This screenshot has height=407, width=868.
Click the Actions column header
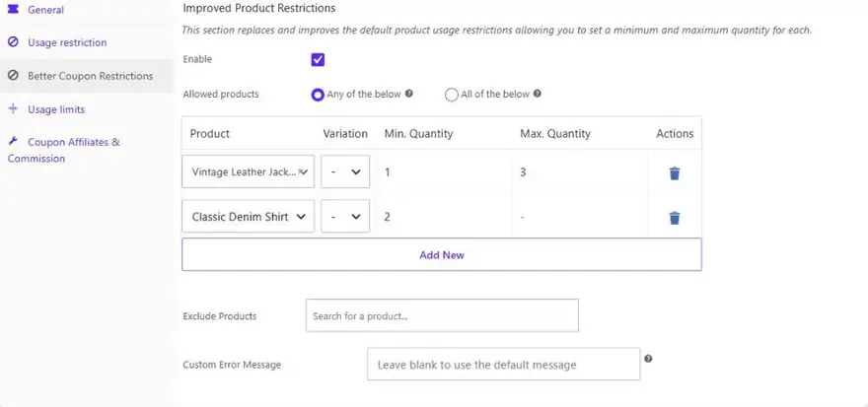[675, 133]
